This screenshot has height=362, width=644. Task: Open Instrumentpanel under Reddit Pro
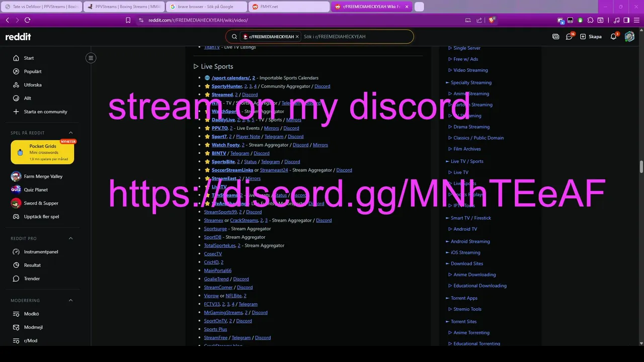tap(41, 252)
